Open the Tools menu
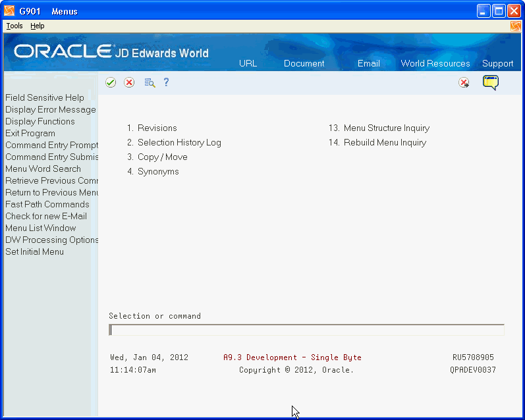 pyautogui.click(x=14, y=26)
